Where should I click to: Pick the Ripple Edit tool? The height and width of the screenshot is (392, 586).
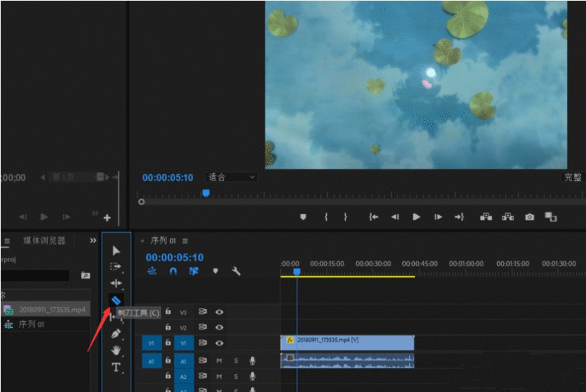(116, 283)
